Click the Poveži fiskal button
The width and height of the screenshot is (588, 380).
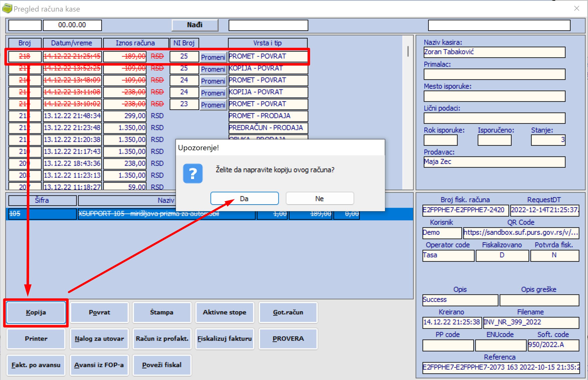click(162, 365)
